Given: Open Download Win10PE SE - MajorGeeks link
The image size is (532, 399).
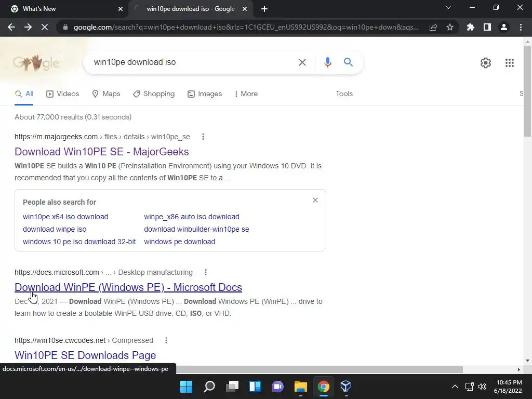Looking at the screenshot, I should coord(101,152).
